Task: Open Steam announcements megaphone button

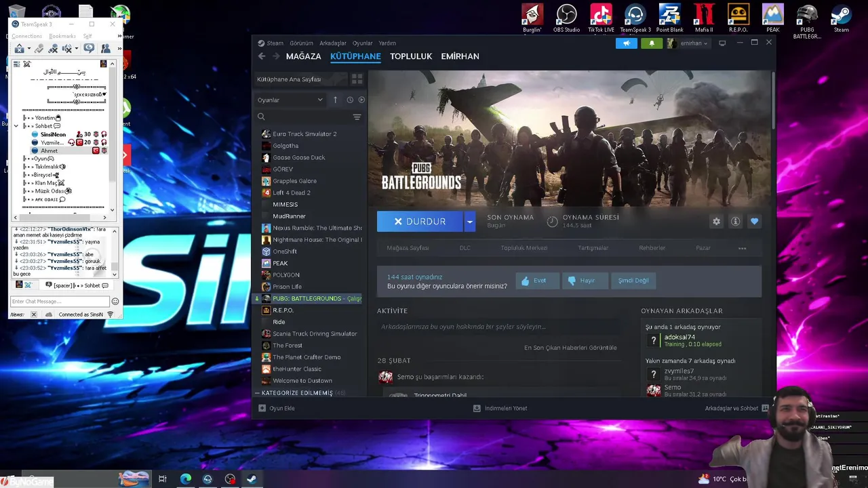Action: 627,43
